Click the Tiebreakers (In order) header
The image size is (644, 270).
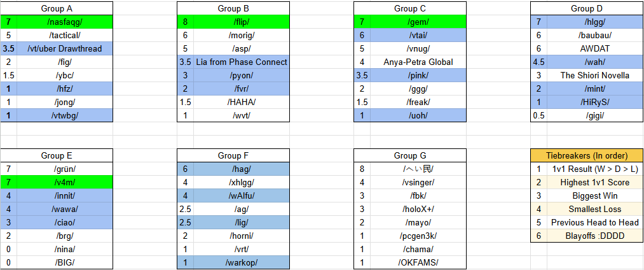587,155
